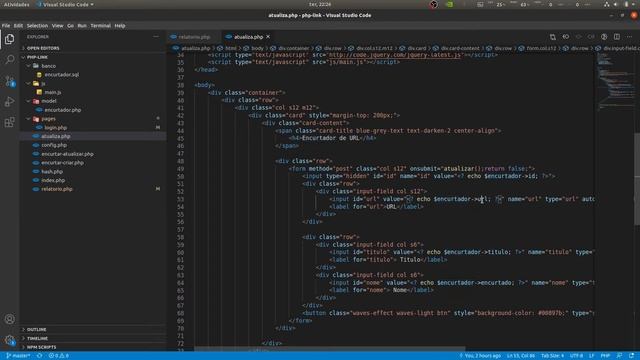Open the Atividades overview in top bar

16,4
